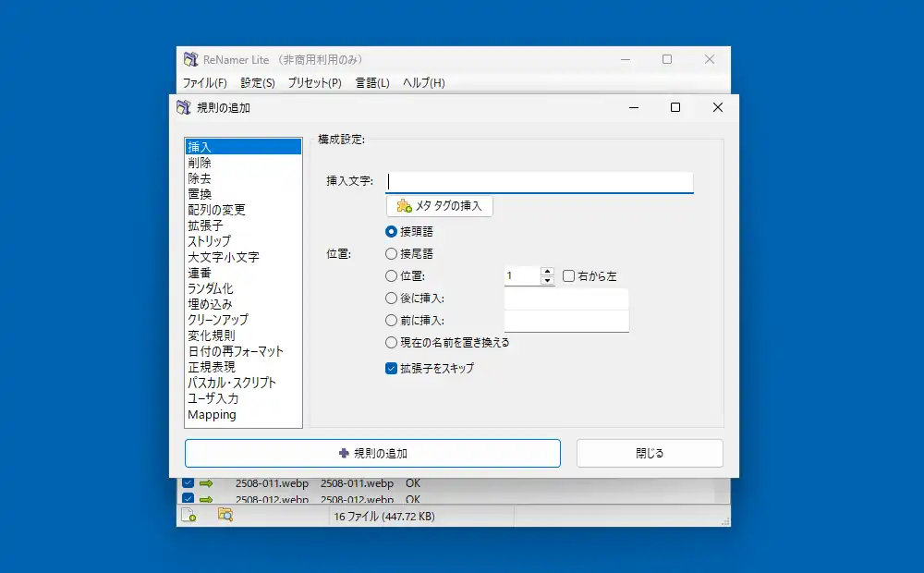The height and width of the screenshot is (573, 924).
Task: Click the add folders icon in status bar
Action: 225,516
